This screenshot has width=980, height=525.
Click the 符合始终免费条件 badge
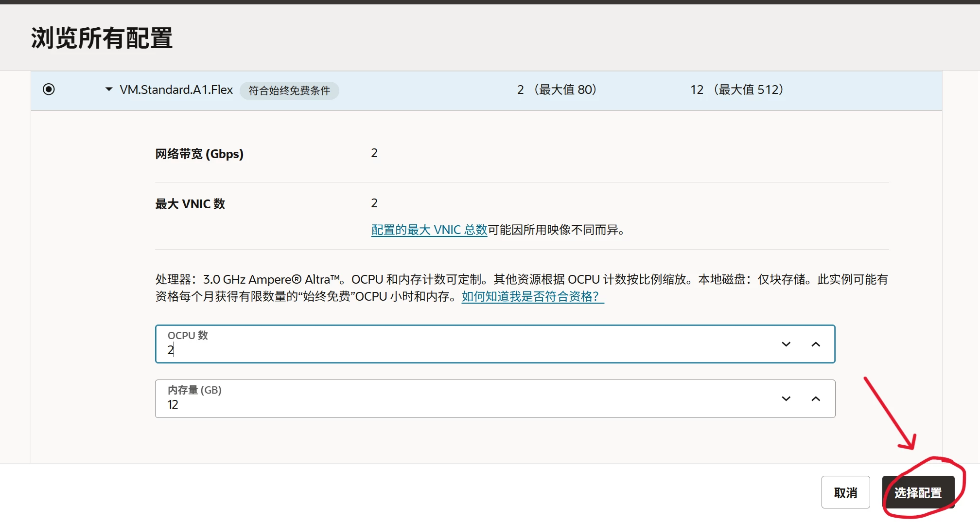point(289,91)
